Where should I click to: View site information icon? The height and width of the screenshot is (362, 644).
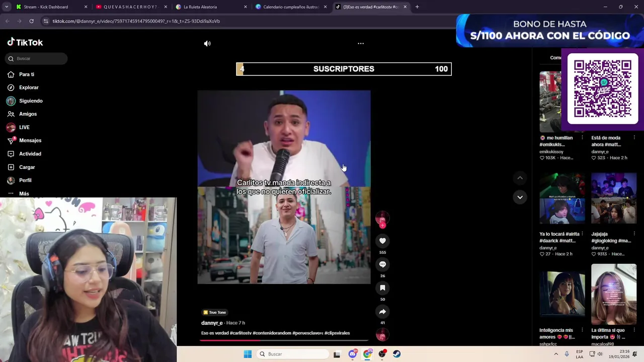click(46, 21)
